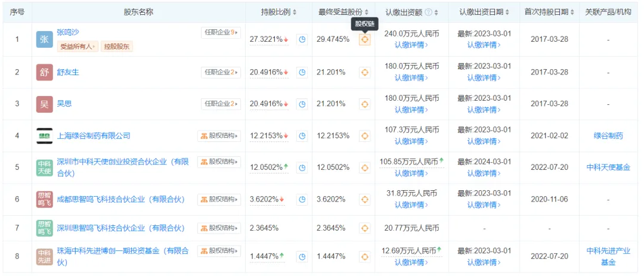Open equity chain icon for 吴思
The height and width of the screenshot is (276, 644).
click(x=364, y=104)
